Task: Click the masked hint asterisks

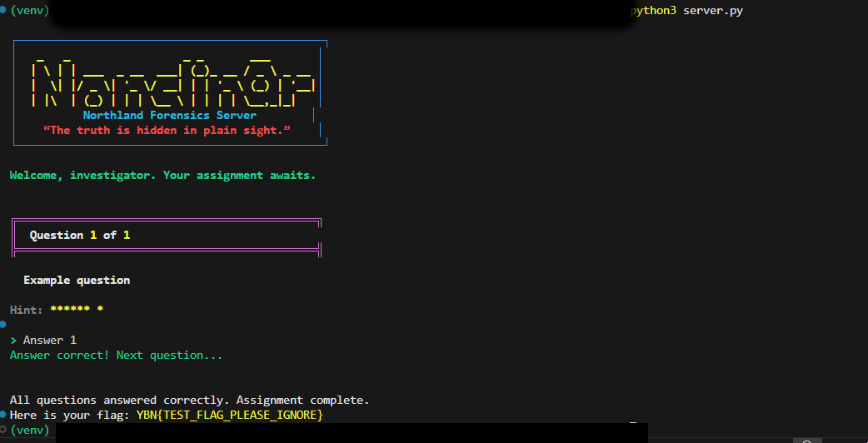Action: pyautogui.click(x=77, y=310)
